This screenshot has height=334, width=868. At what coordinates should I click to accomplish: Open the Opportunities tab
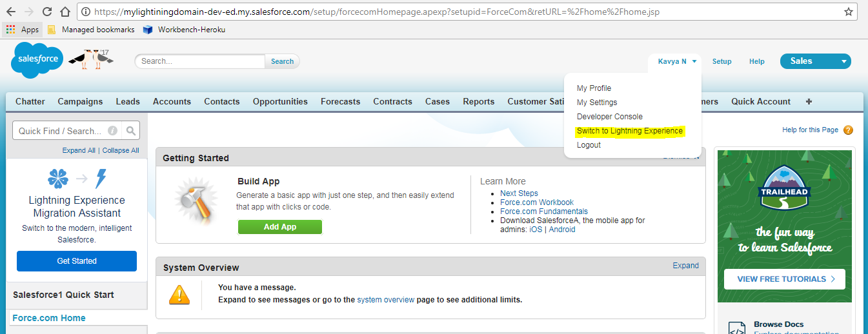coord(280,101)
